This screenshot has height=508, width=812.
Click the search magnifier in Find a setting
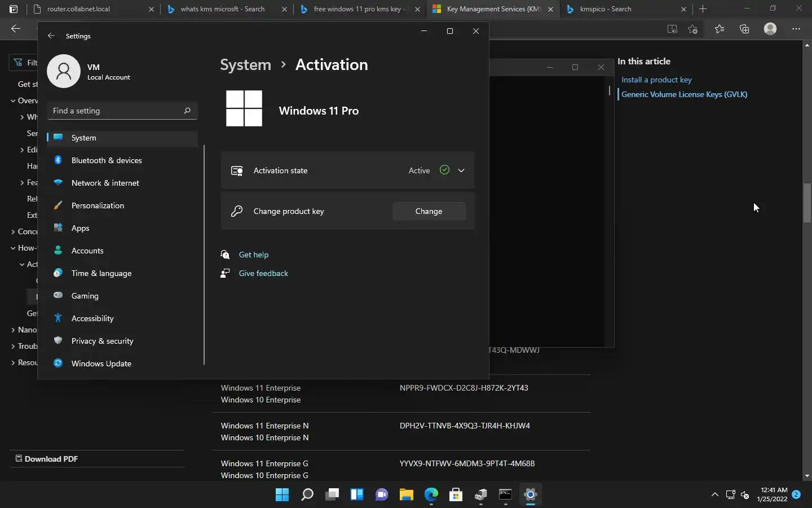point(187,111)
